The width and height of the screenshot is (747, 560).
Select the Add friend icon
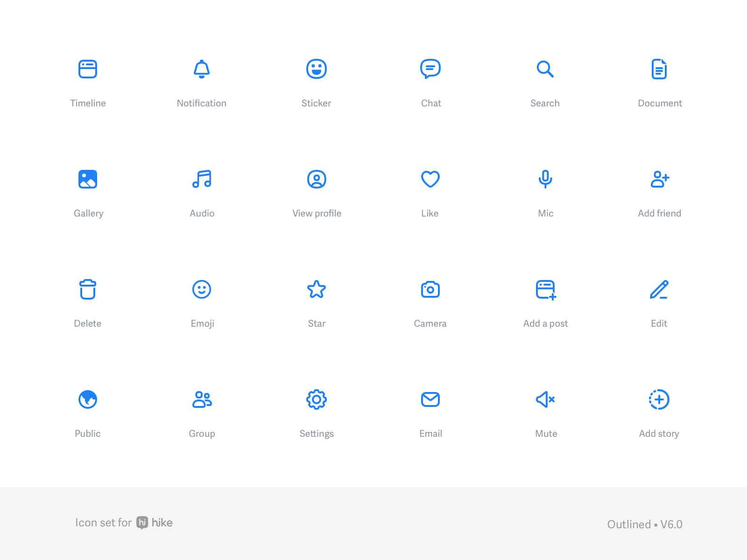(x=660, y=179)
